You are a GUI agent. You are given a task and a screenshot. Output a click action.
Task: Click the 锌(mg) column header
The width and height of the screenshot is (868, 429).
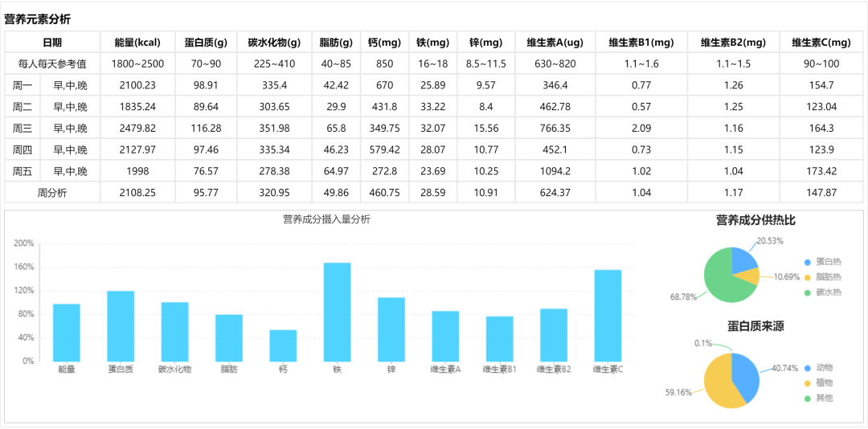(486, 42)
